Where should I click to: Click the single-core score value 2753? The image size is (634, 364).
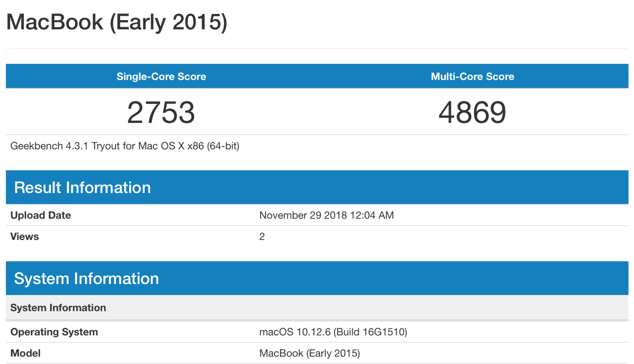pos(161,112)
